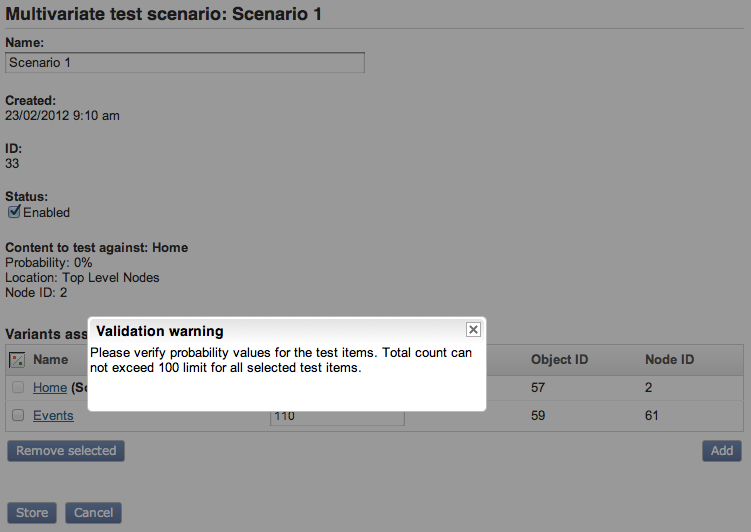
Task: Click the Content to test against heading
Action: tap(96, 247)
